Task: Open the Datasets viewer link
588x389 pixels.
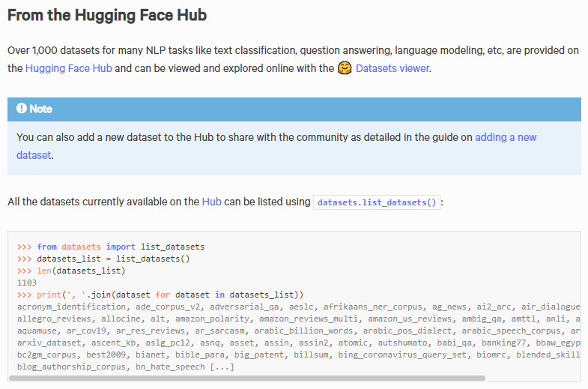Action: (392, 68)
